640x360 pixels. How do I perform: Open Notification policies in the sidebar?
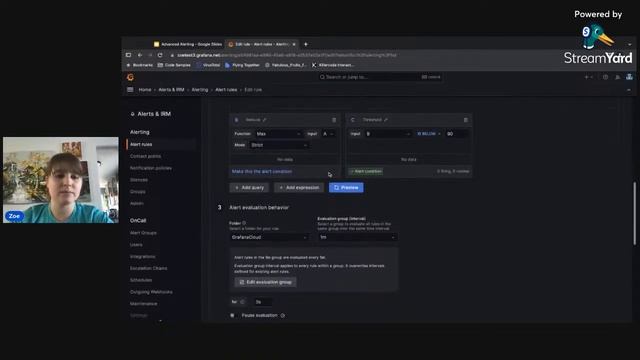click(x=151, y=168)
